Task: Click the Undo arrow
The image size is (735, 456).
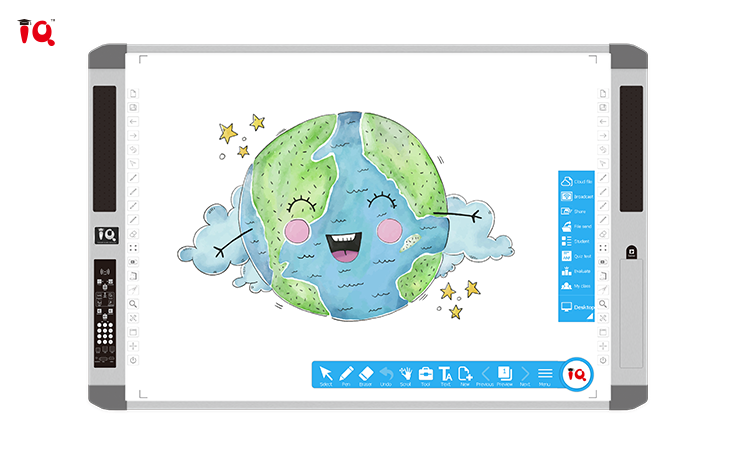Action: coord(385,374)
